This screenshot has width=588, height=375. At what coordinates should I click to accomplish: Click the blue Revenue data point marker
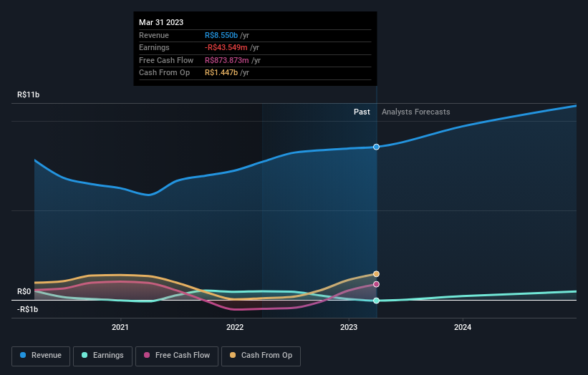click(x=376, y=147)
